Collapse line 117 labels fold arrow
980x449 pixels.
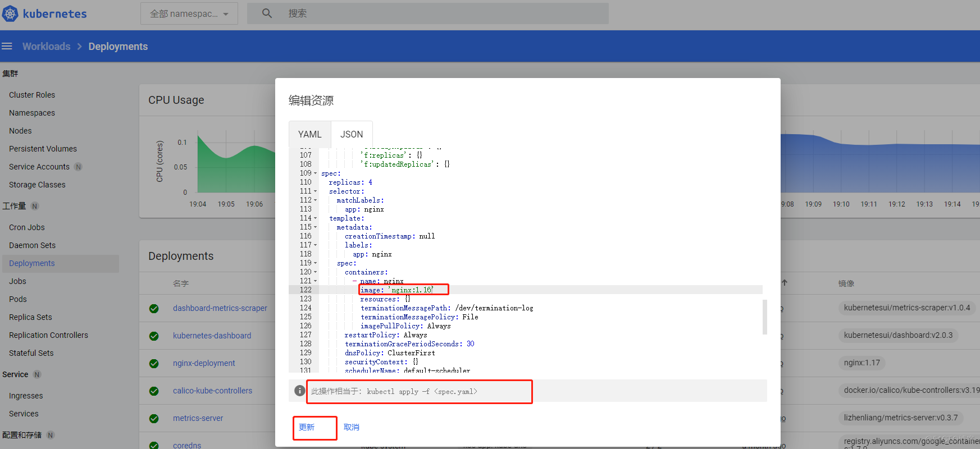click(315, 245)
